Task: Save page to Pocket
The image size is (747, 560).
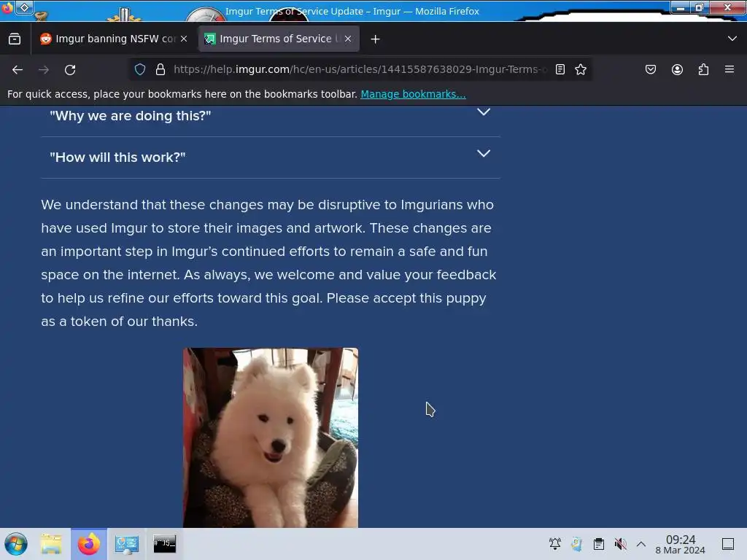Action: pyautogui.click(x=650, y=69)
